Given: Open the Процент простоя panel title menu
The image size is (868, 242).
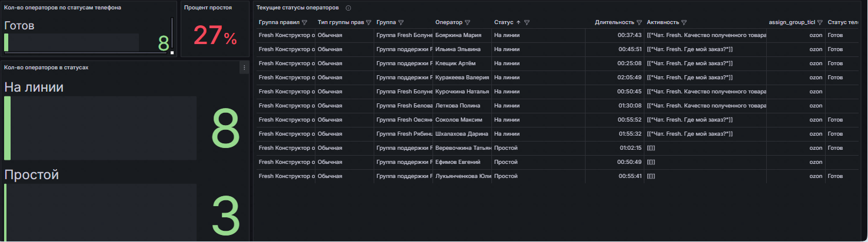Looking at the screenshot, I should [208, 8].
